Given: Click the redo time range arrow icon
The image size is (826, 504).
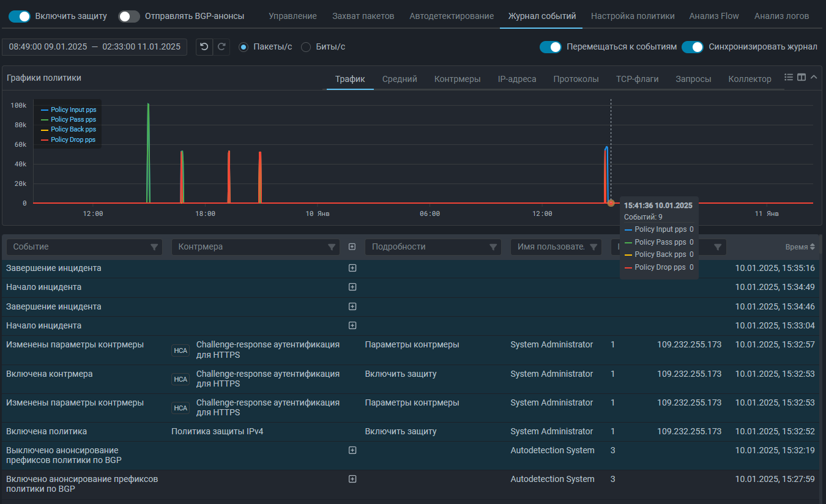Looking at the screenshot, I should pyautogui.click(x=221, y=47).
